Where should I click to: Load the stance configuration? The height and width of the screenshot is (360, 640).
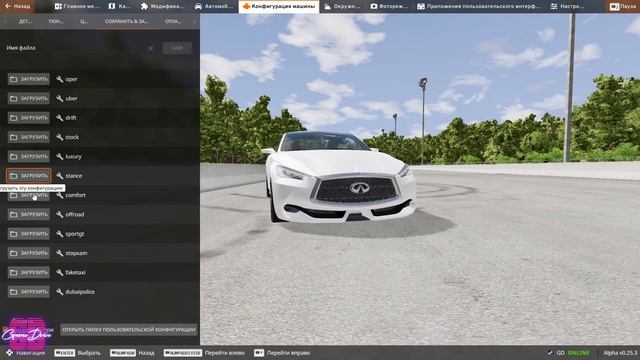point(29,176)
